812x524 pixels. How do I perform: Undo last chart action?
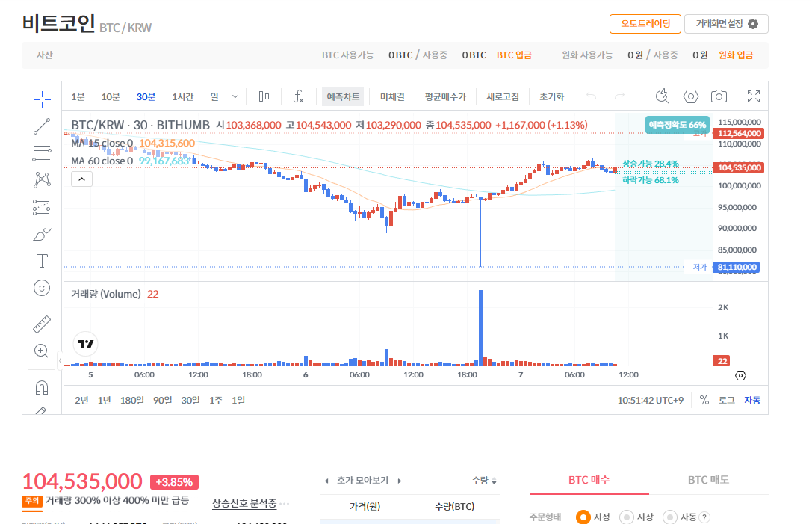(592, 96)
